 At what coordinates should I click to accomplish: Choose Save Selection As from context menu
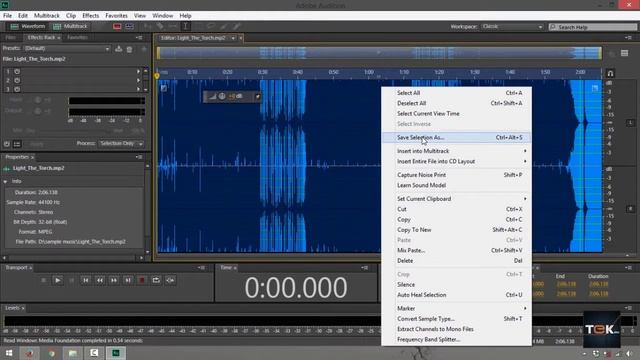click(457, 138)
